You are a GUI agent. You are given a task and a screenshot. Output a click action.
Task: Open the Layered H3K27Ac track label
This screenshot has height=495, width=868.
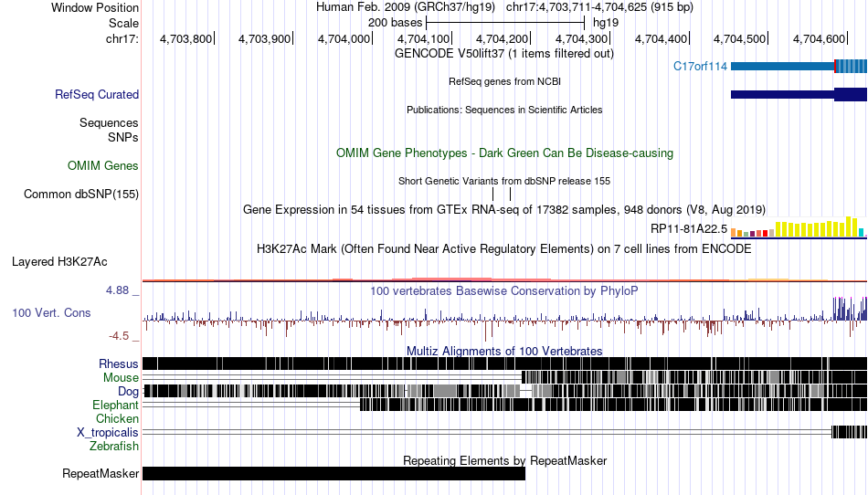tap(59, 261)
